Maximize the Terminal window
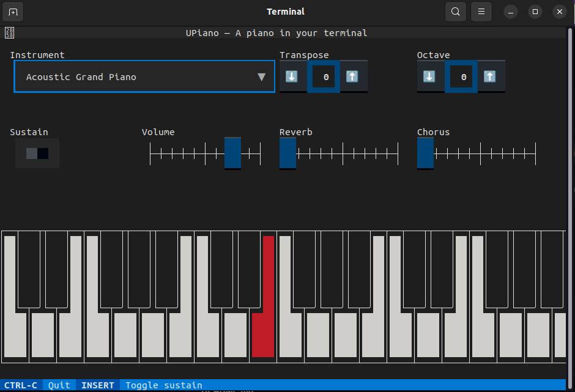Screen dimensions: 575x392 (535, 12)
